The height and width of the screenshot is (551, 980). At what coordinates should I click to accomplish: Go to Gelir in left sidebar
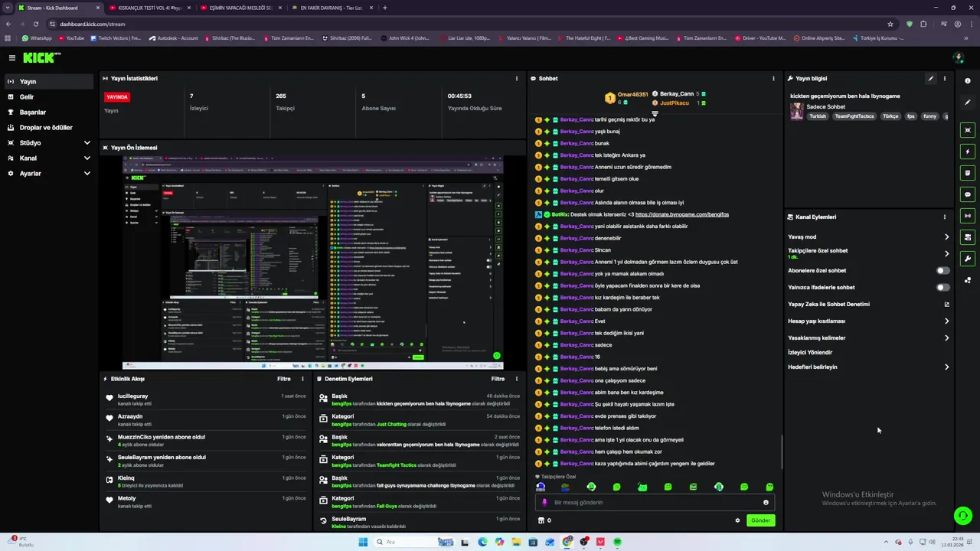click(49, 96)
